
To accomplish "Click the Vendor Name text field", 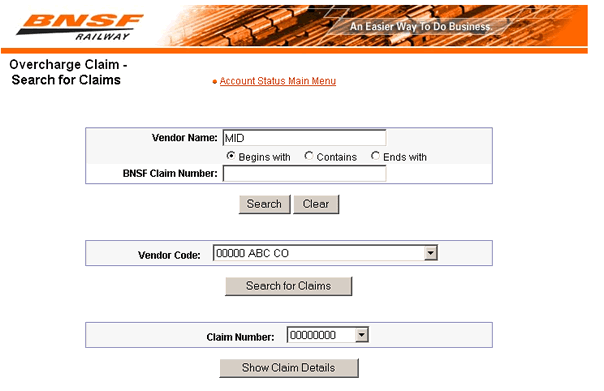I will click(x=304, y=138).
